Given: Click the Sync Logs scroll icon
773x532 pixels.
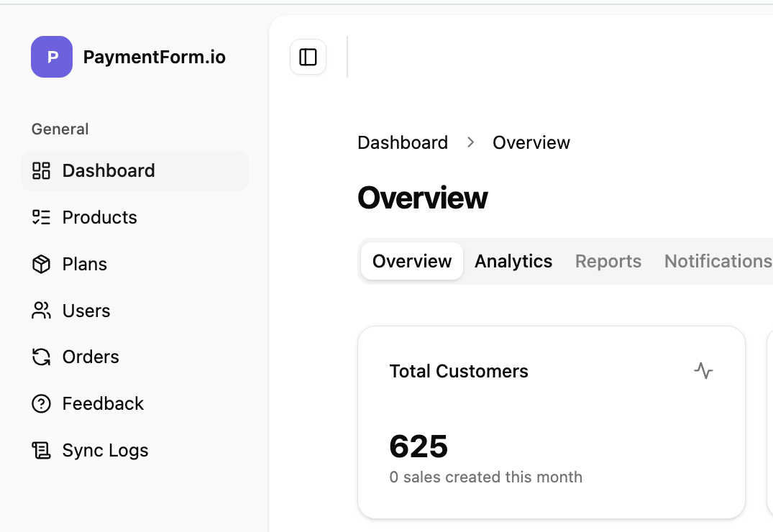Looking at the screenshot, I should pos(42,450).
